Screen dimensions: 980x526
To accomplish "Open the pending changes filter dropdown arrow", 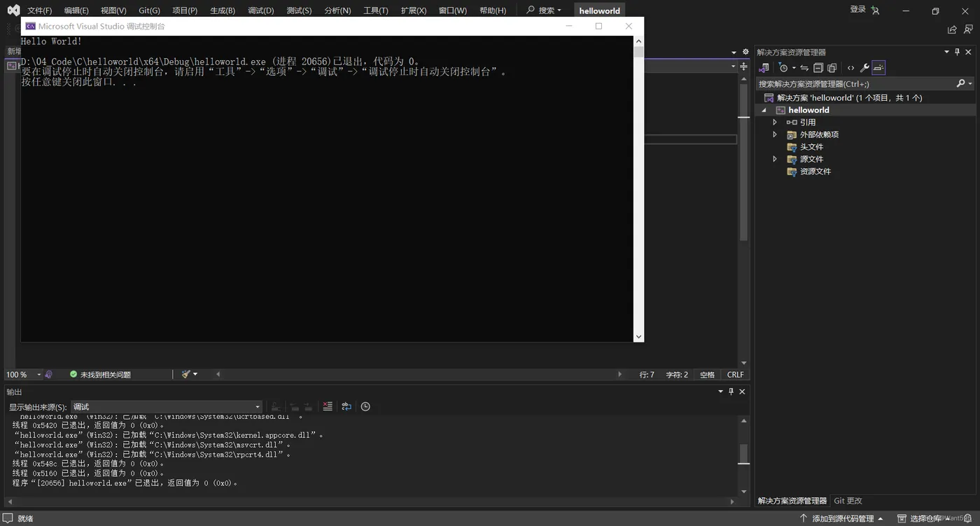I will click(x=794, y=68).
